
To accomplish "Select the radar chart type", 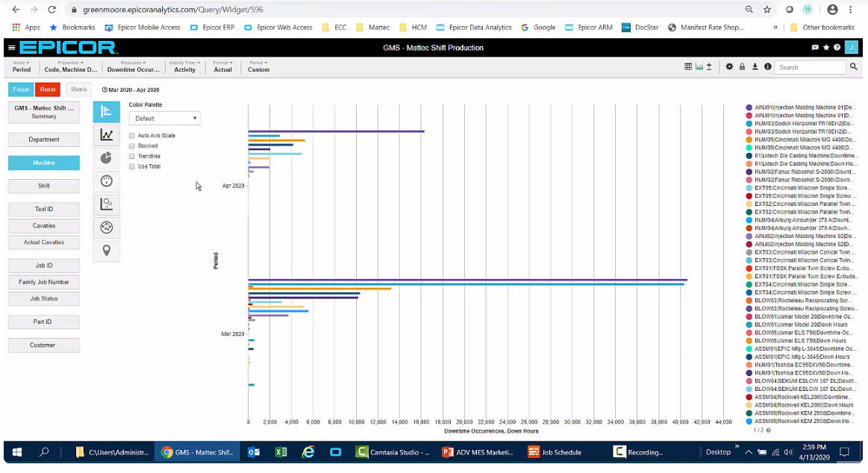I will pyautogui.click(x=106, y=228).
